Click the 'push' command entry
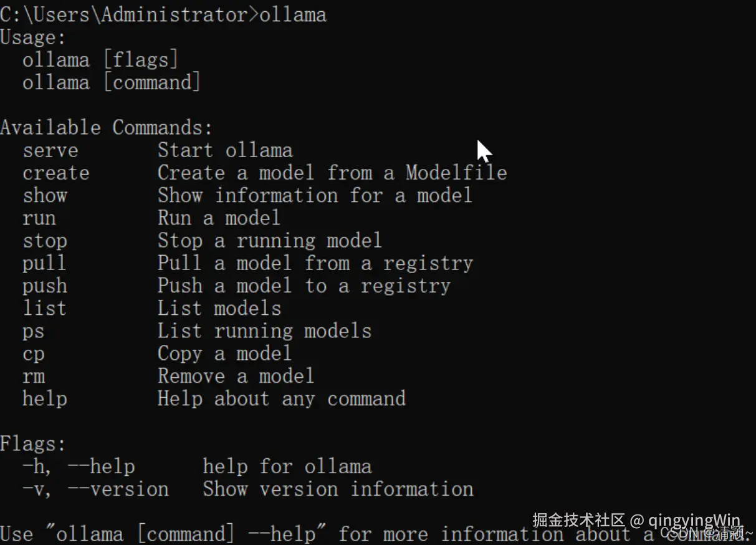Screen dimensions: 756x545 click(45, 286)
